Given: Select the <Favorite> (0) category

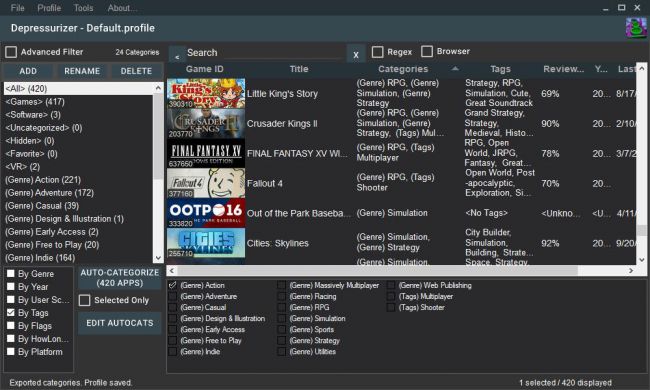Looking at the screenshot, I should point(79,154).
